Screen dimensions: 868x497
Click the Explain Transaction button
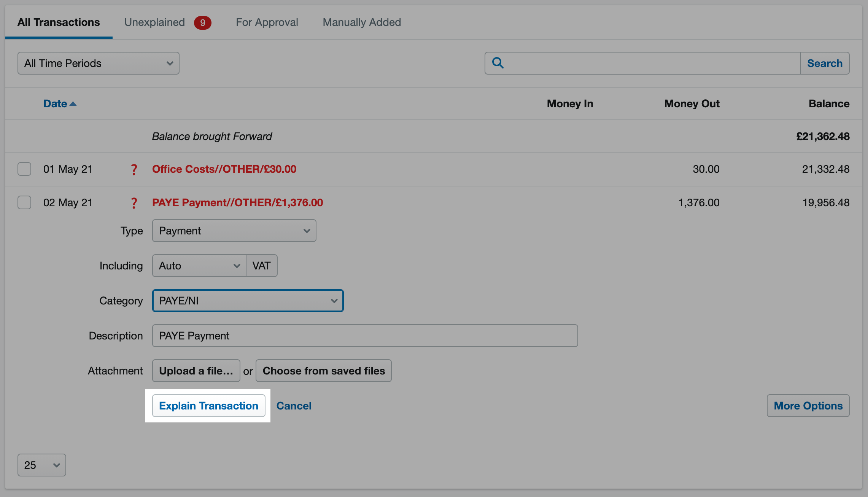pos(208,406)
